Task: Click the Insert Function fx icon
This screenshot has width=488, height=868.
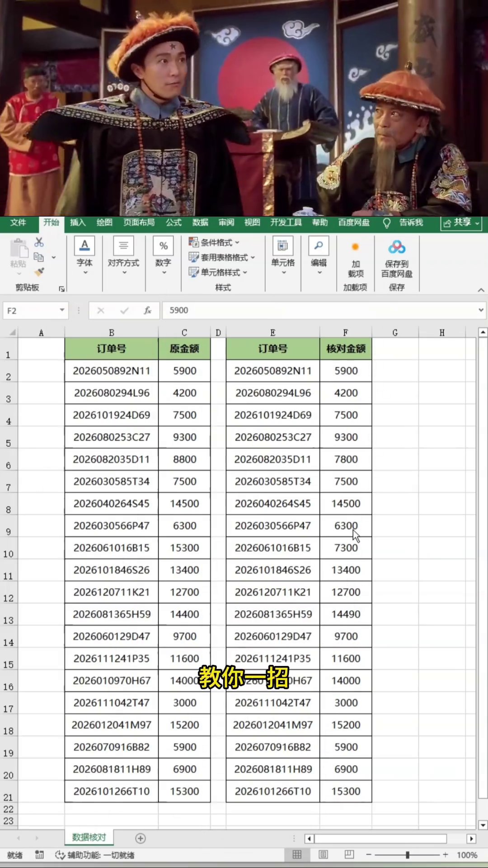Action: click(x=147, y=311)
